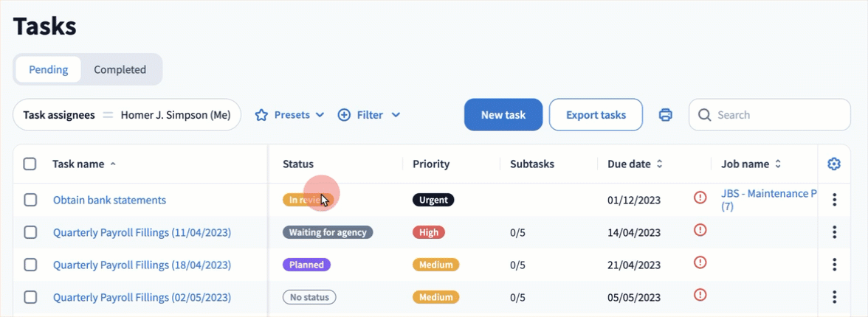This screenshot has width=868, height=317.
Task: Open kebab menu for the Waiting for agency row
Action: pyautogui.click(x=834, y=232)
